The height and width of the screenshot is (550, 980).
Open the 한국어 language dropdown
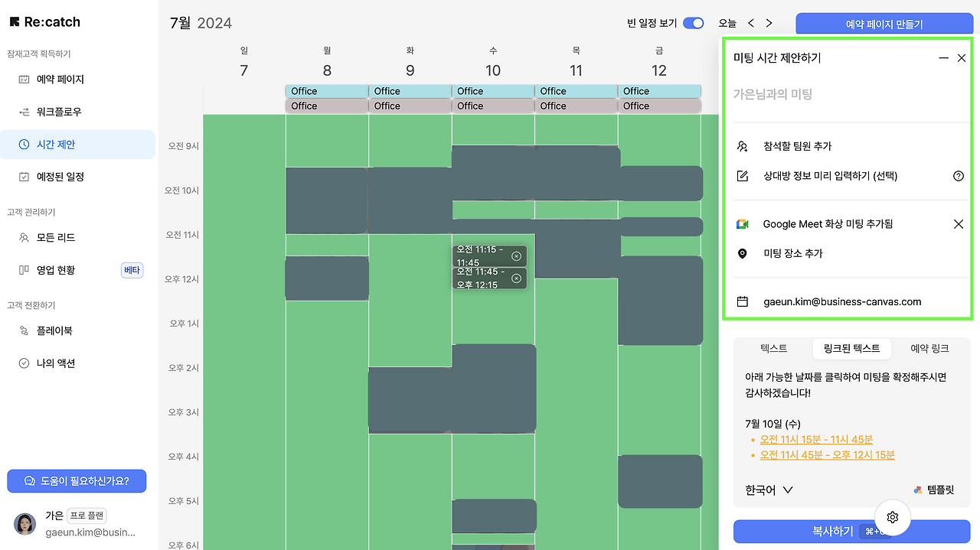tap(768, 490)
